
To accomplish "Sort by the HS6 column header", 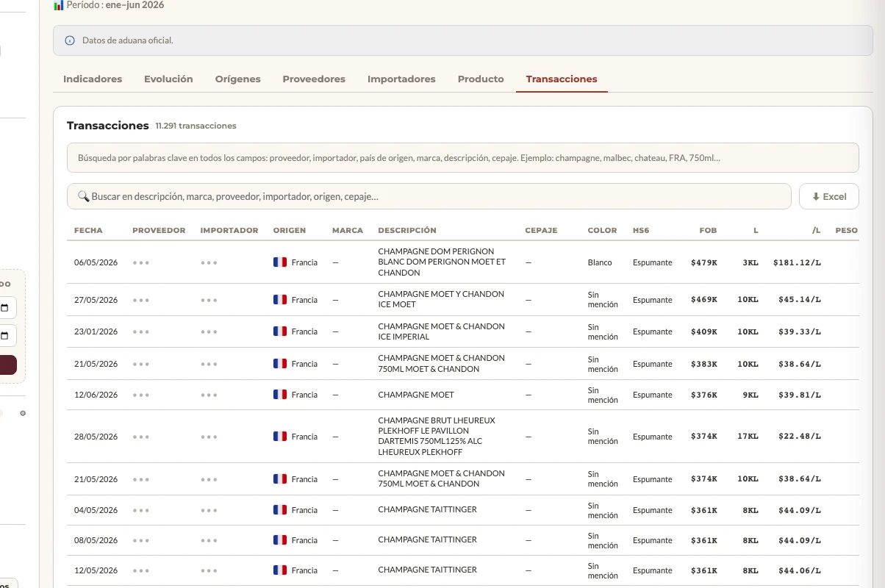I will (641, 230).
